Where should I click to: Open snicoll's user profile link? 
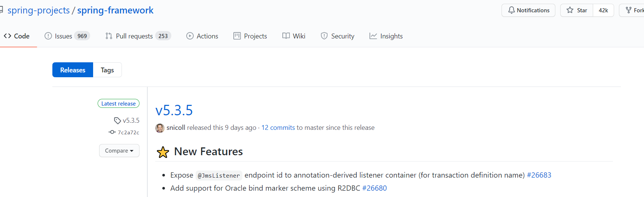[x=176, y=128]
